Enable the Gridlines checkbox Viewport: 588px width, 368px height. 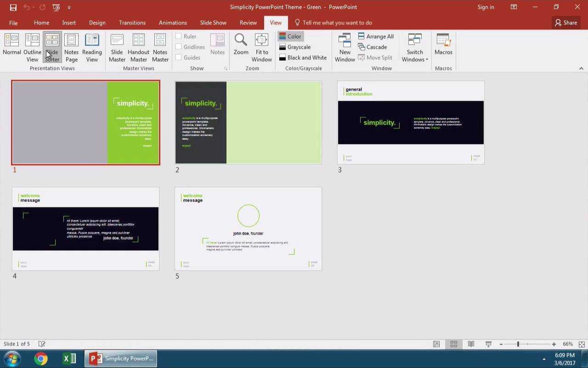(x=179, y=47)
